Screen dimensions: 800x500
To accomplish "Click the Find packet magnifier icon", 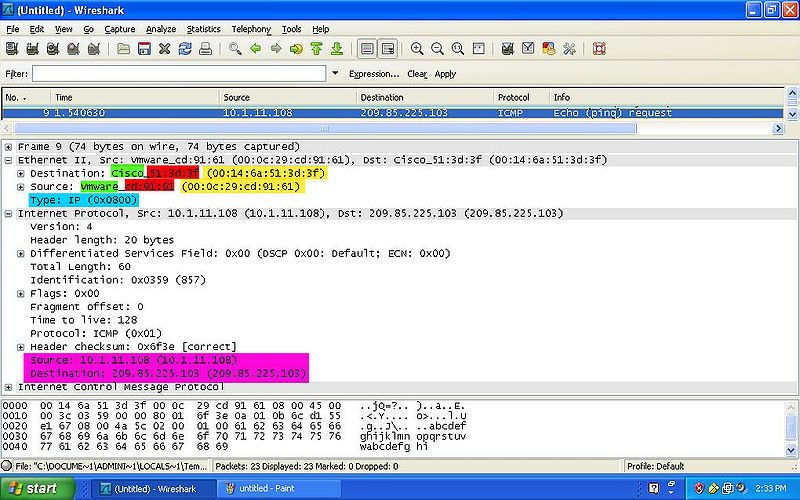I will coord(235,48).
